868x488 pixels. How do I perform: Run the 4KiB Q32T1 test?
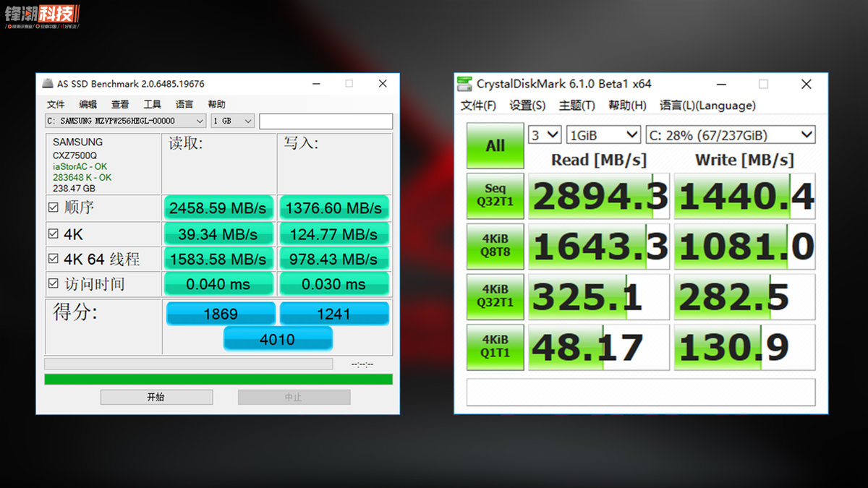pyautogui.click(x=495, y=296)
